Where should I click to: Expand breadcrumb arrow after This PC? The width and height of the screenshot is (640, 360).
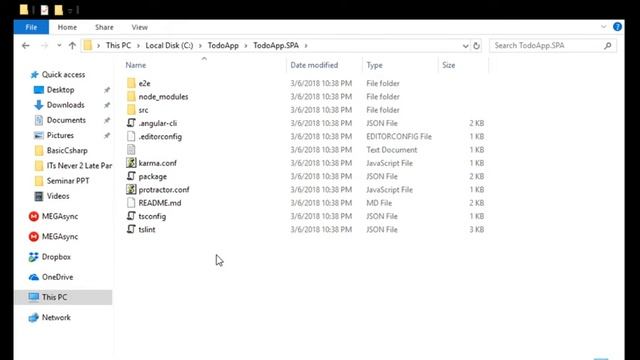(x=138, y=46)
